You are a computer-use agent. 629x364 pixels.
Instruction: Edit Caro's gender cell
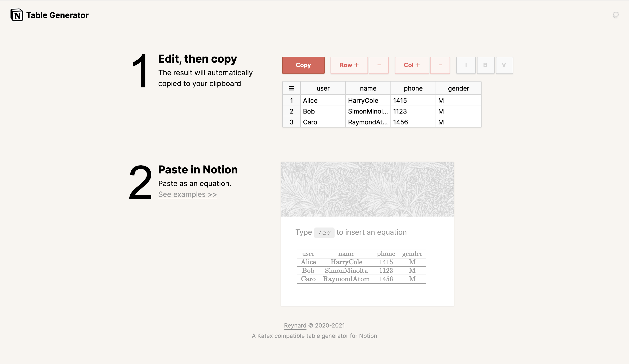point(458,122)
